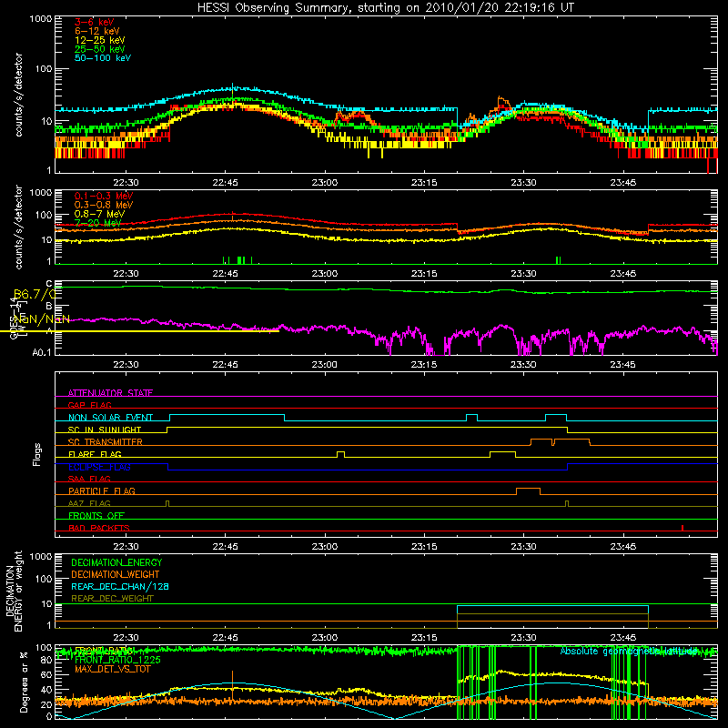Screen dimensions: 728x728
Task: Click the DECIMATION_ENERGY legend entry
Action: (116, 562)
